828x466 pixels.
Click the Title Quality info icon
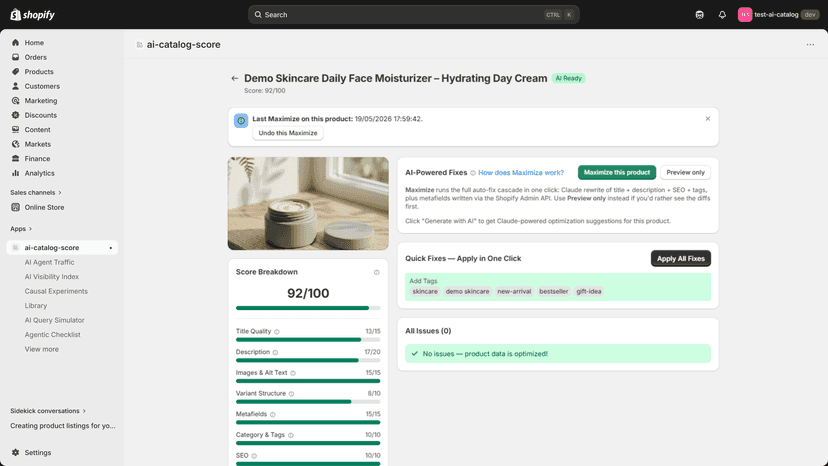tap(277, 332)
